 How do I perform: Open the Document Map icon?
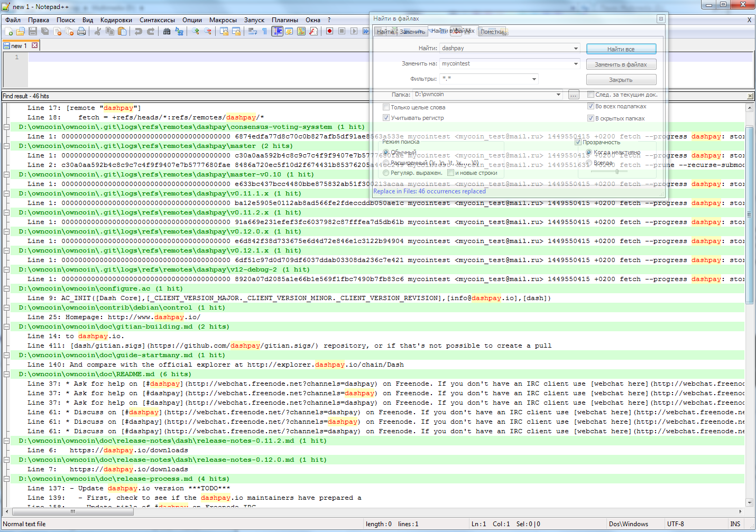[x=301, y=32]
